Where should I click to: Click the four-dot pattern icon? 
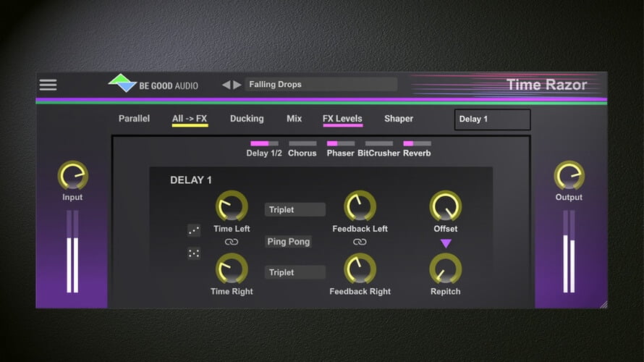coord(194,253)
